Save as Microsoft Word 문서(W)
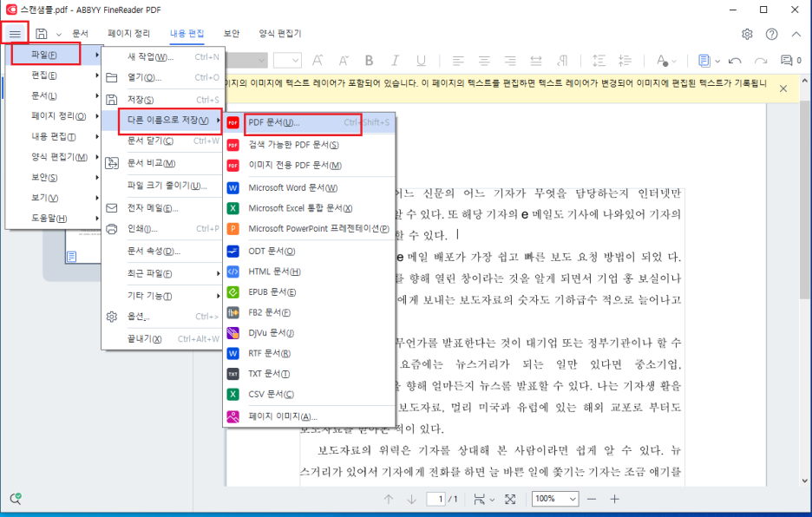The height and width of the screenshot is (517, 812). (x=309, y=187)
